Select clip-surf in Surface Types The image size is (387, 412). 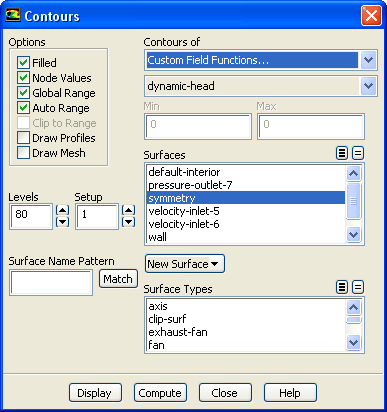point(246,319)
